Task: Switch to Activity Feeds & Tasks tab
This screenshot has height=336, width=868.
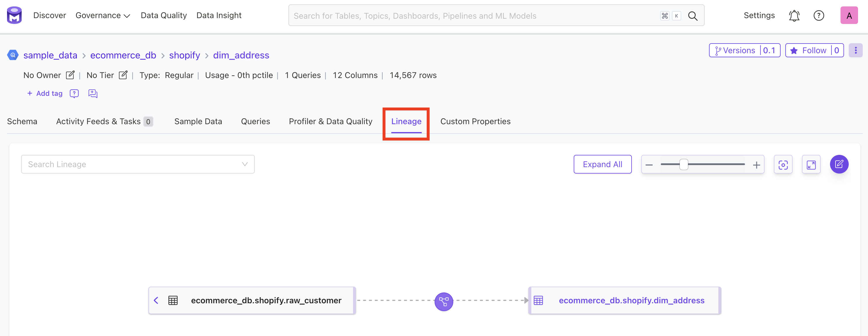Action: click(104, 121)
